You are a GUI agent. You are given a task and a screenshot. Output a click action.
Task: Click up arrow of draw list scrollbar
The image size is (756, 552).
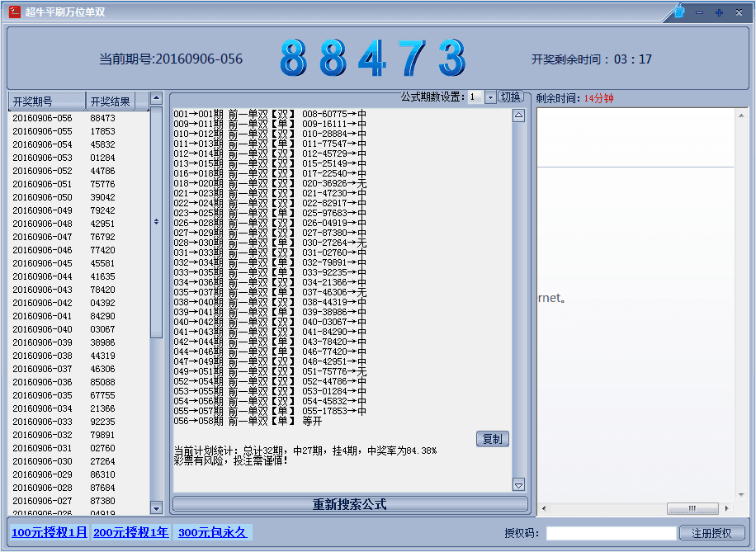(x=156, y=99)
